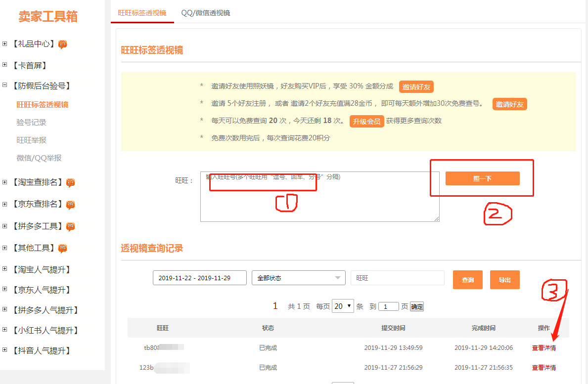This screenshot has width=588, height=384.
Task: Click the 提交时间 column header
Action: pos(393,328)
